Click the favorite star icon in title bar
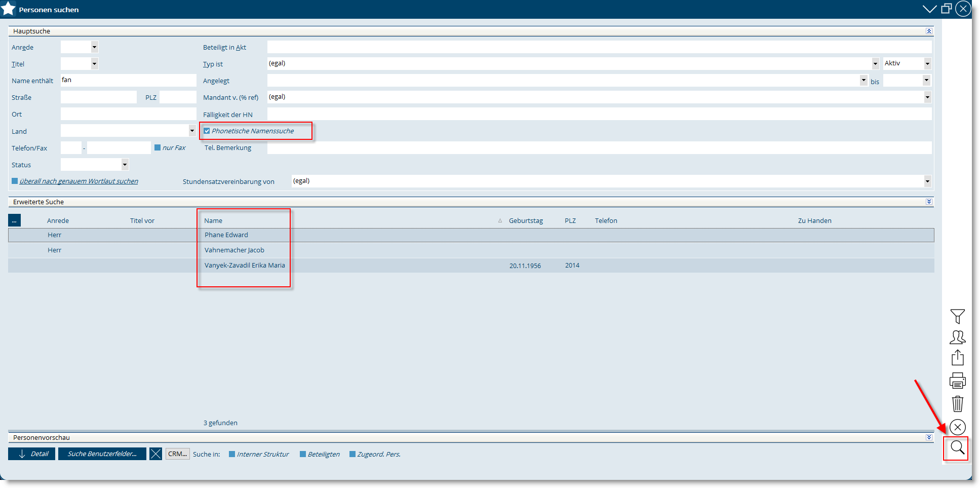The image size is (980, 488). pyautogui.click(x=9, y=9)
